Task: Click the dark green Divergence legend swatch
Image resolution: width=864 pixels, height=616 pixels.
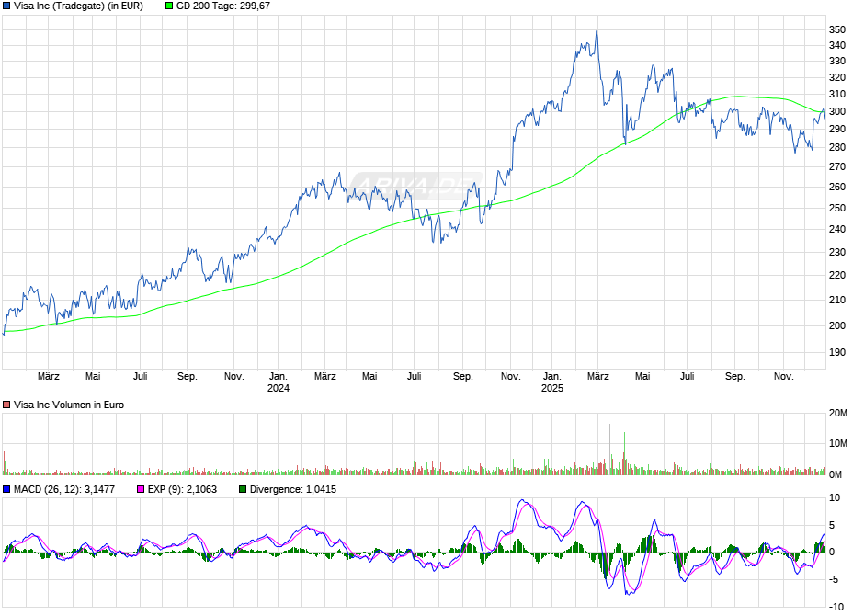Action: (243, 489)
